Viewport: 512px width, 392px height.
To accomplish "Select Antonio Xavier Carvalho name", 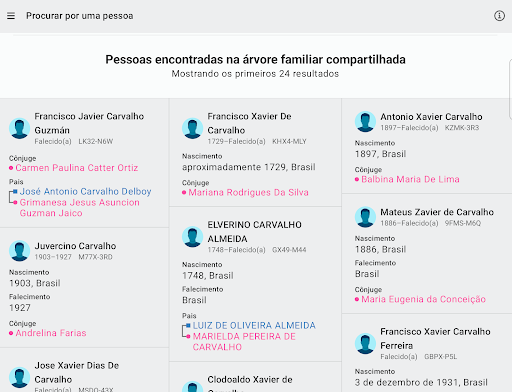I will tap(431, 117).
